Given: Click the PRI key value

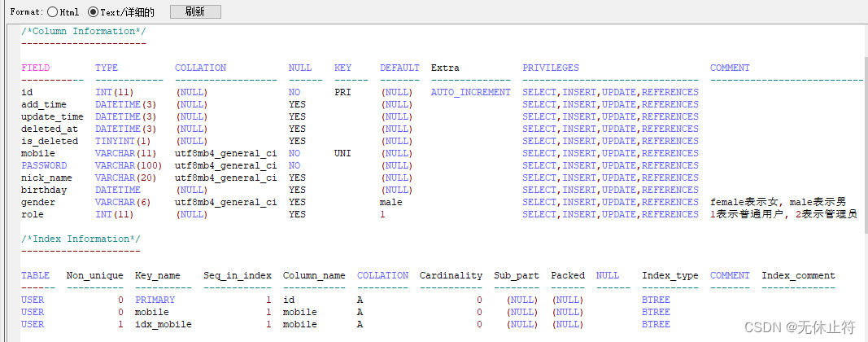Looking at the screenshot, I should click(x=342, y=92).
